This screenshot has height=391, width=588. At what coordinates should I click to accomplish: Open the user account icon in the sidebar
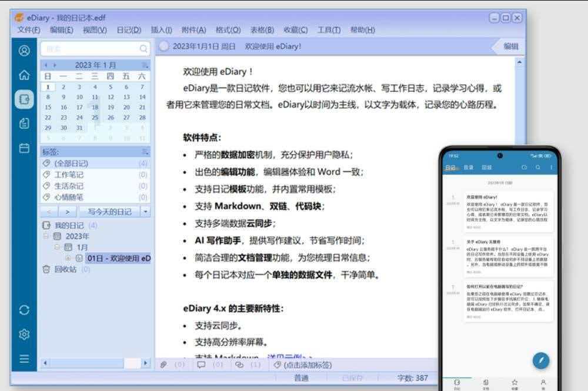pos(24,51)
